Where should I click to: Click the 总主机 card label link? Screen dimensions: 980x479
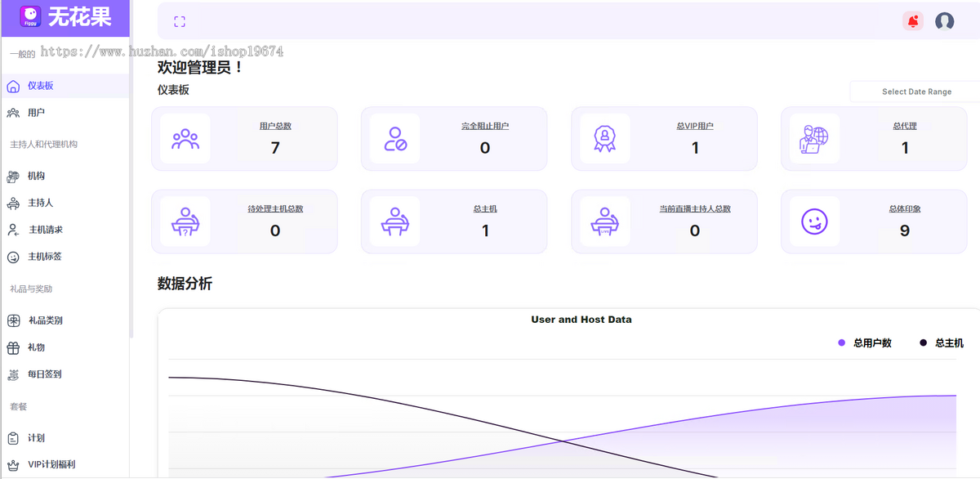485,209
